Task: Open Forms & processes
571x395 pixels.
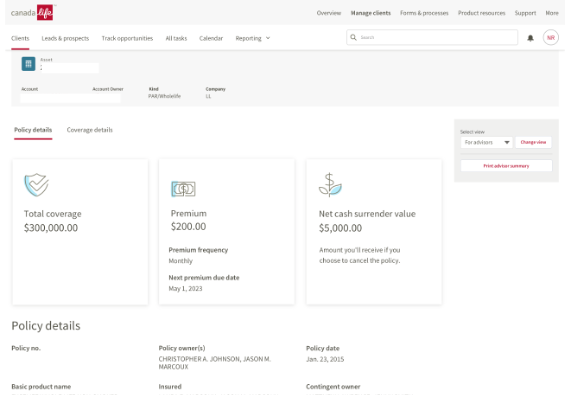Action: [424, 13]
